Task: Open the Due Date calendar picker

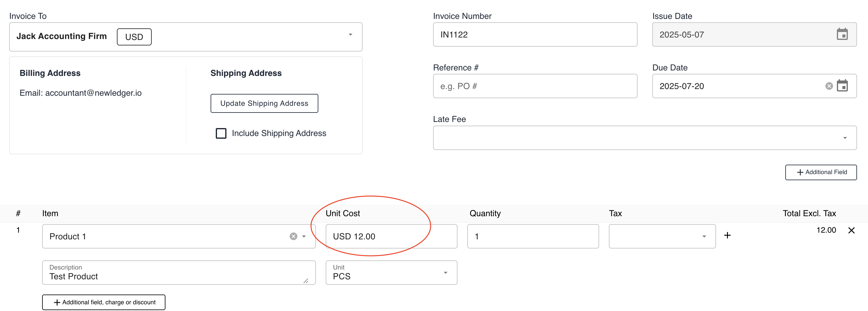Action: tap(842, 86)
